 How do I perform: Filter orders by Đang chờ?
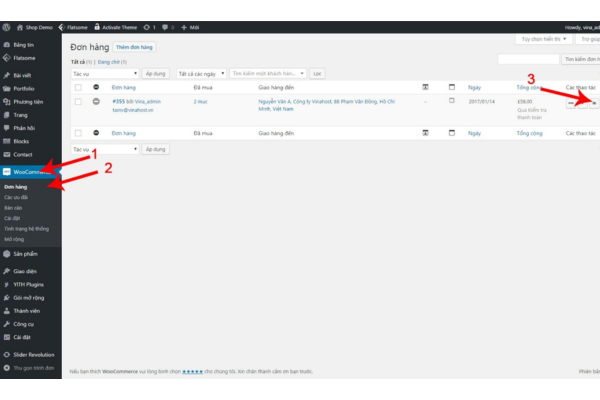109,62
